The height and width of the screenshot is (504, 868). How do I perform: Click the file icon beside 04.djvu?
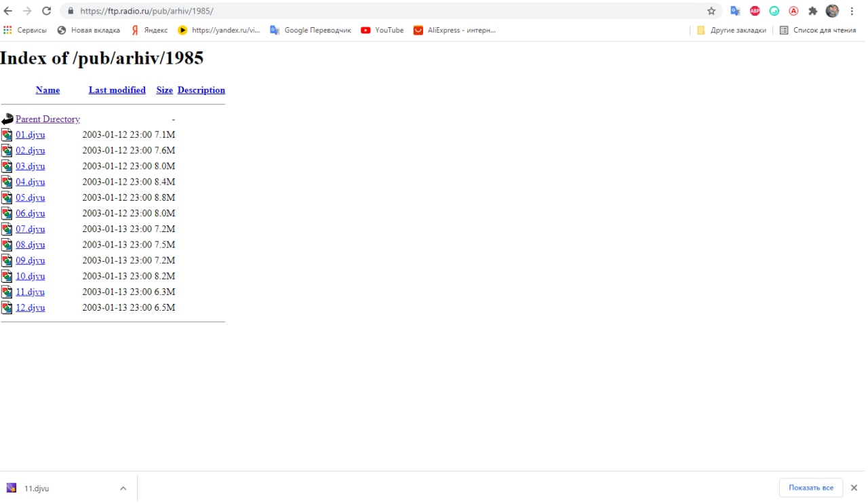(x=7, y=181)
